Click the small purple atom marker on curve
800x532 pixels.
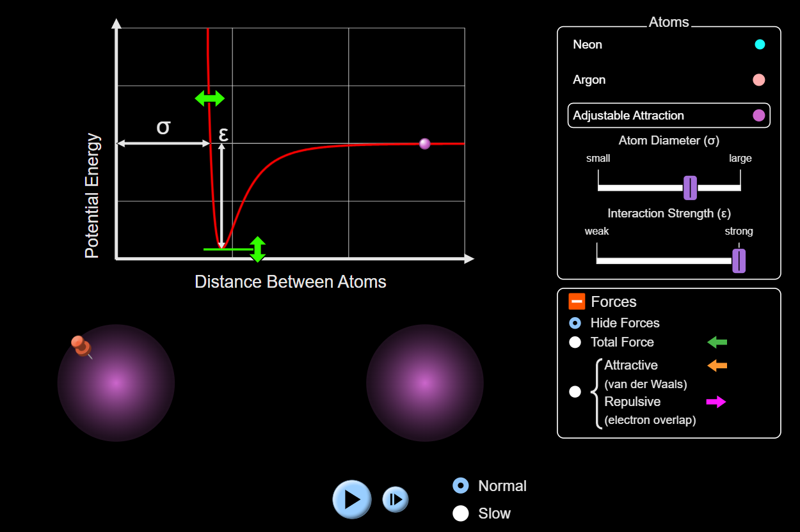424,144
